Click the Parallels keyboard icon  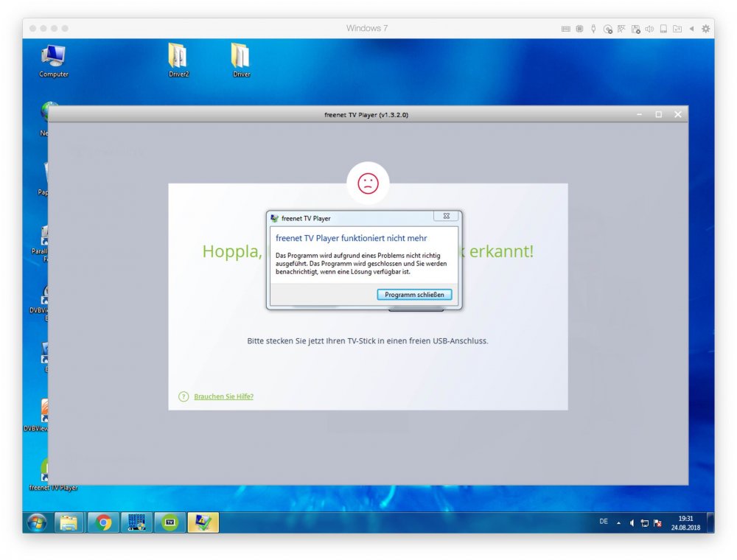tap(566, 29)
